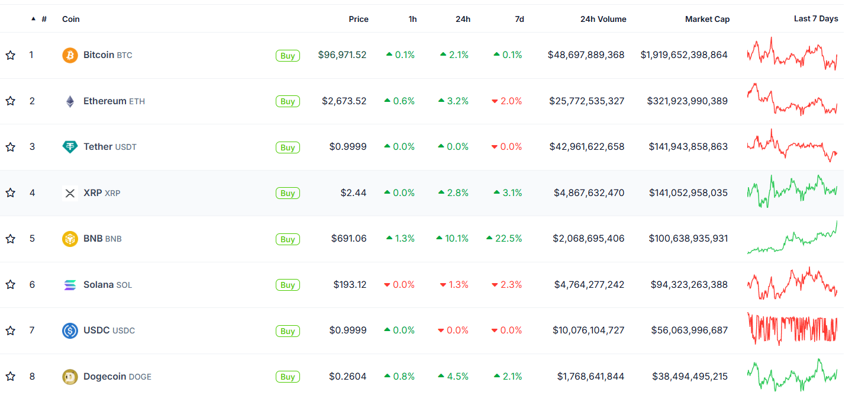View Ethereum 7-day sparkline chart
Screen dimensions: 868x398
(x=792, y=99)
